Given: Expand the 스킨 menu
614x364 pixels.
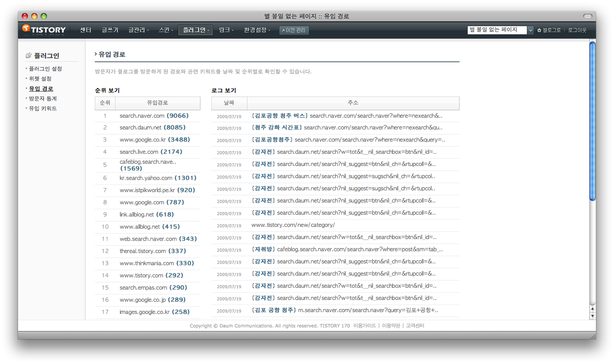Looking at the screenshot, I should [166, 30].
